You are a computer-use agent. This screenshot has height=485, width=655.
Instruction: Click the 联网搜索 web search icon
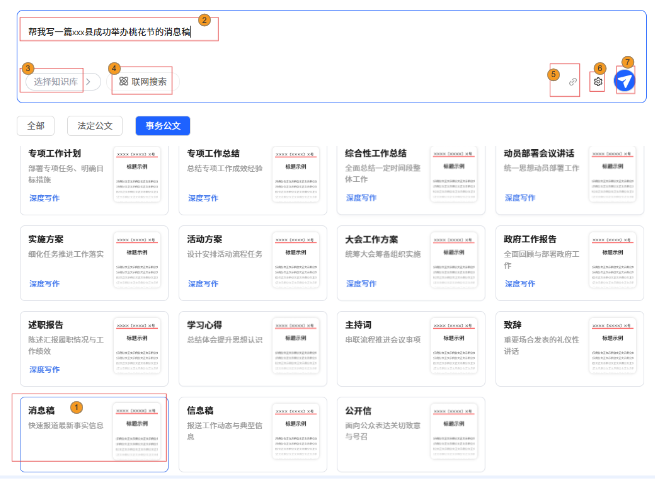(x=123, y=81)
